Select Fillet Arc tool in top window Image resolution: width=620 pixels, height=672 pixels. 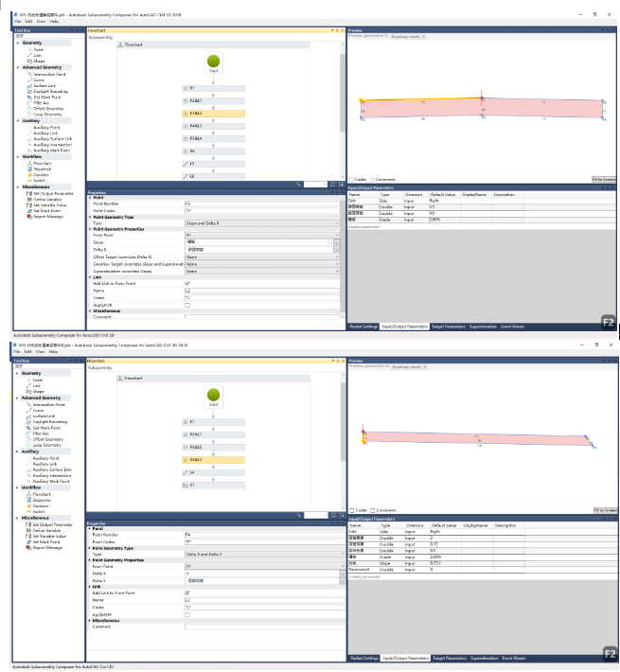click(41, 102)
